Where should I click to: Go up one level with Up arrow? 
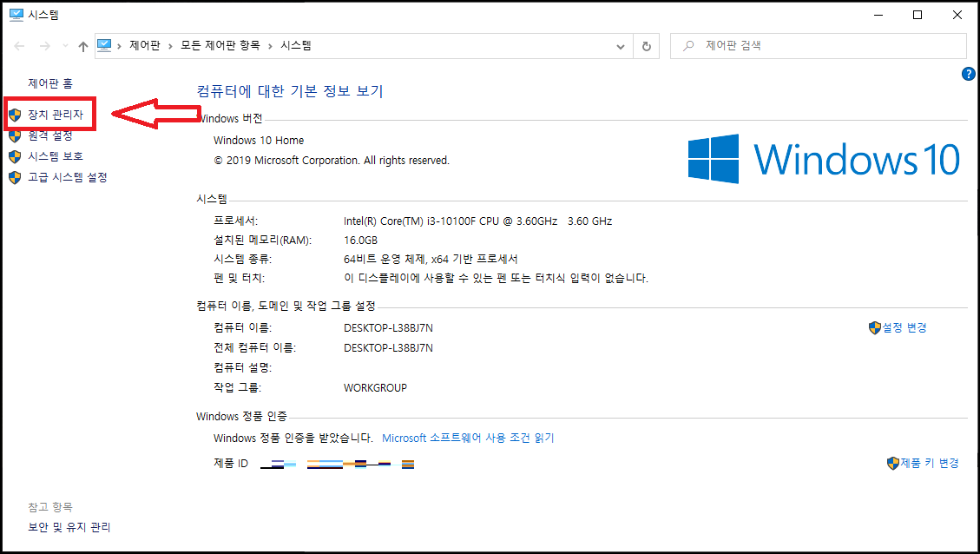point(83,46)
